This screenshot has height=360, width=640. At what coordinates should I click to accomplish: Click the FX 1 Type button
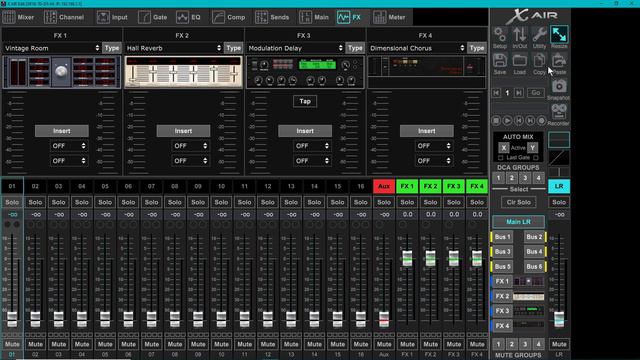111,48
